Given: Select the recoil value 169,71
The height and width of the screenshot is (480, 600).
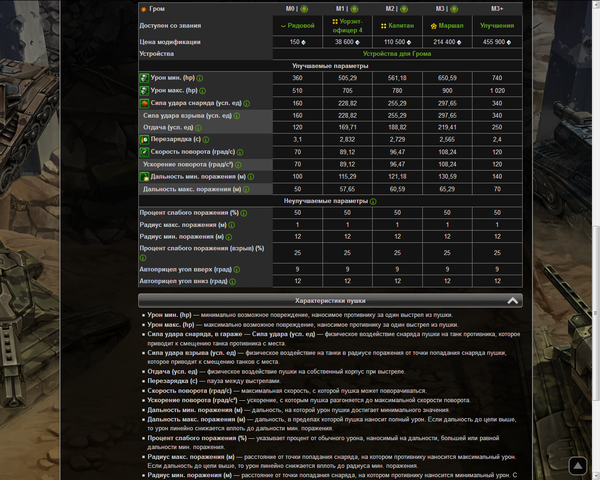Looking at the screenshot, I should tap(347, 127).
